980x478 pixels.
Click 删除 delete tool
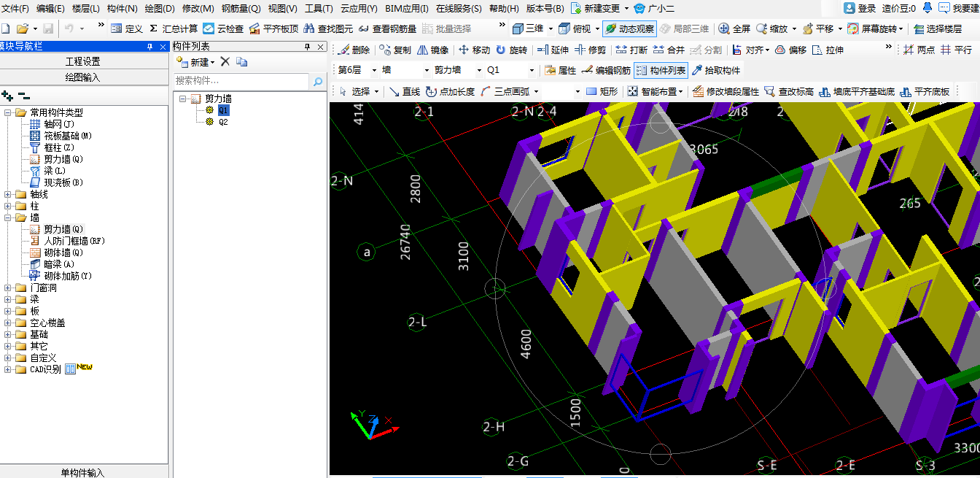(354, 50)
